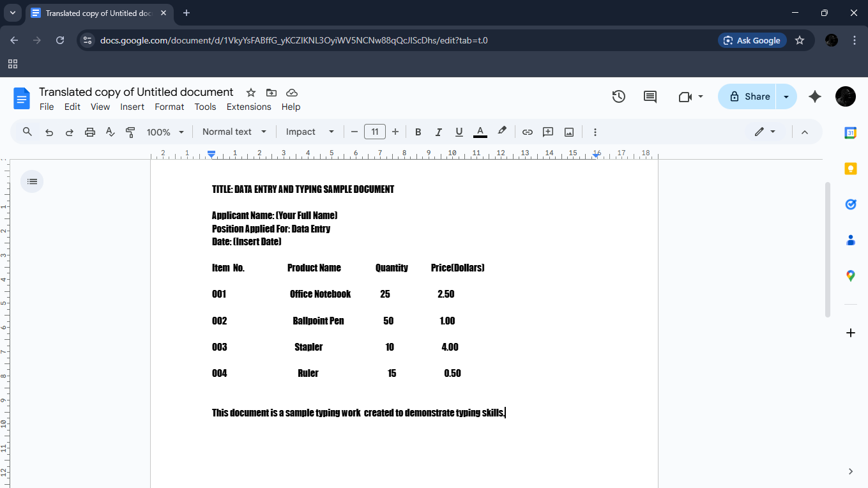Screen dimensions: 868x488
Task: Click the print icon in toolbar
Action: (90, 132)
